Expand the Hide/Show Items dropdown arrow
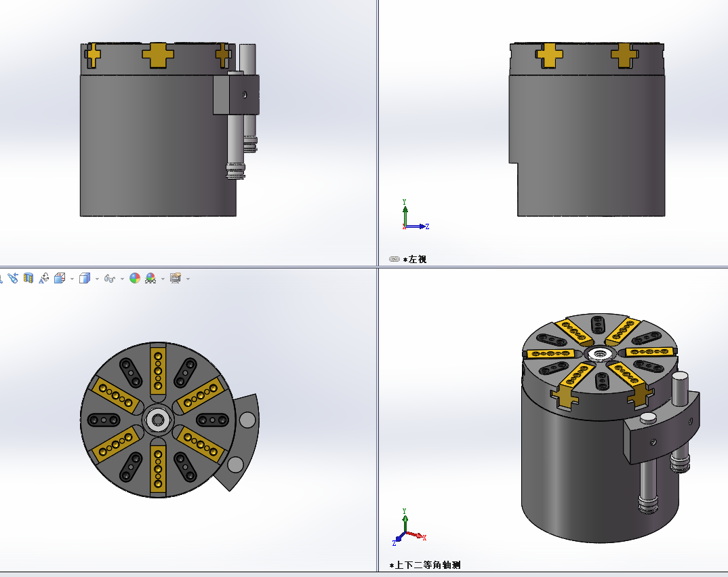 [x=122, y=279]
